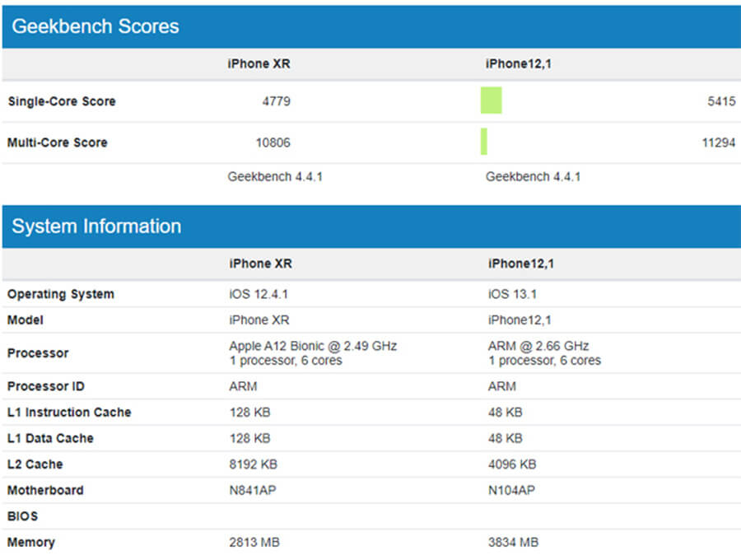
Task: Click the multi-core value 11294
Action: 719,142
